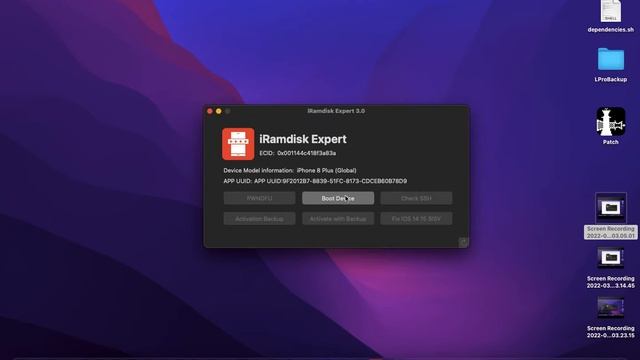Click the iRamdisk Expert heading text

point(303,139)
